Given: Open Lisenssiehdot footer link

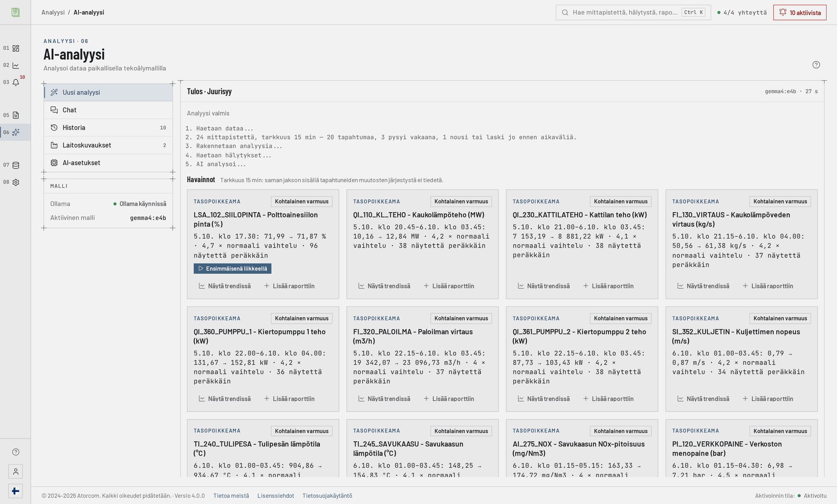Looking at the screenshot, I should tap(276, 496).
